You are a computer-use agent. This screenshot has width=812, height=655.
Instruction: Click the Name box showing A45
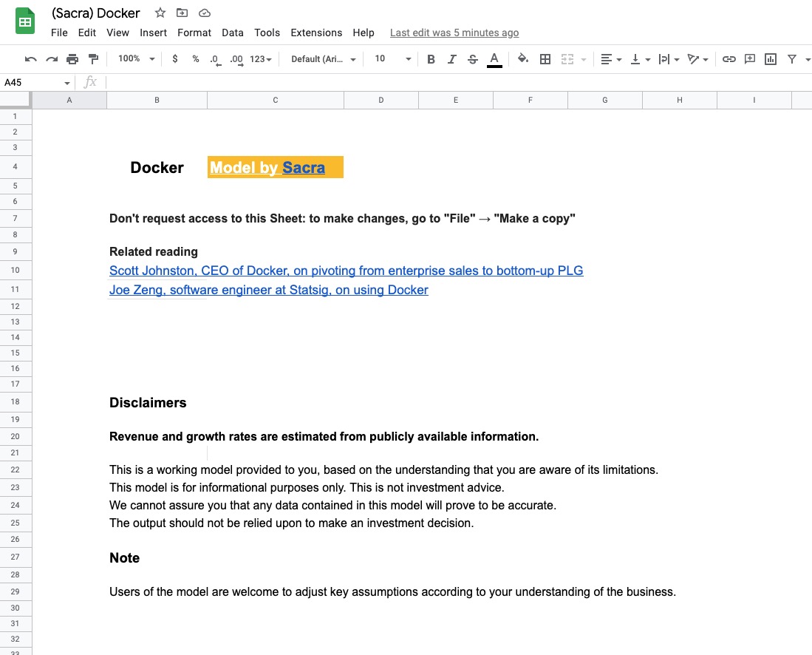31,82
